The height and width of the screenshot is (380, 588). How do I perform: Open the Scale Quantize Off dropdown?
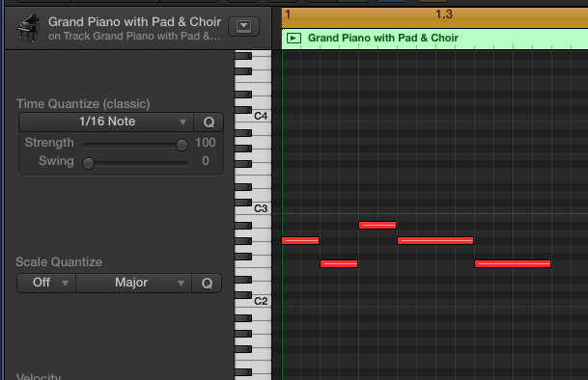46,283
